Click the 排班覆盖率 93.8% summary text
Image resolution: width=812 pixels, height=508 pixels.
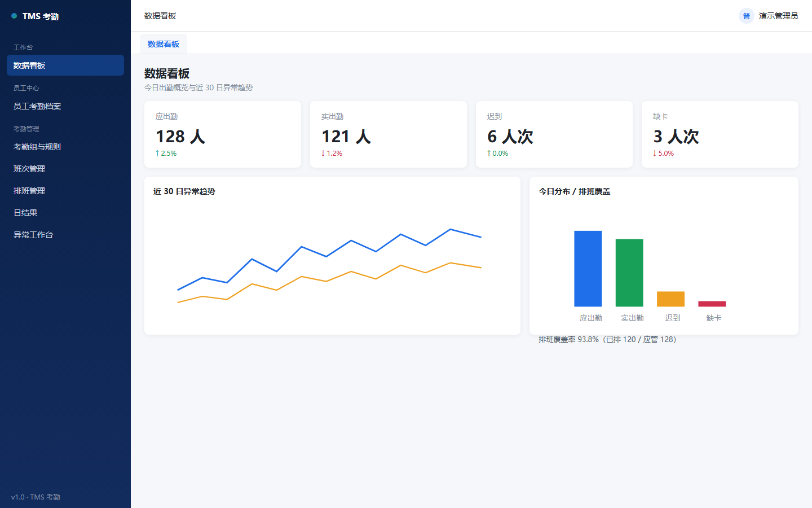point(607,339)
